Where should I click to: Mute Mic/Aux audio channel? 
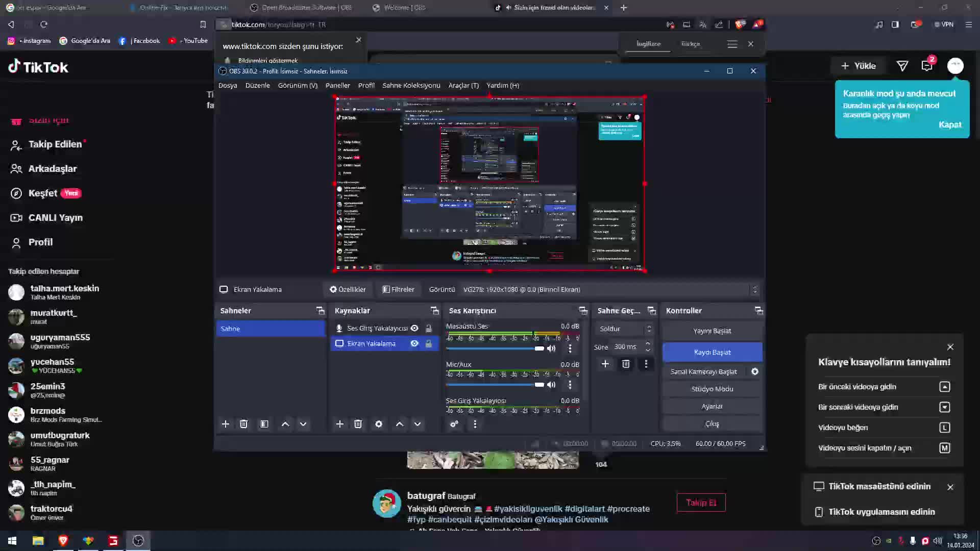pos(551,385)
